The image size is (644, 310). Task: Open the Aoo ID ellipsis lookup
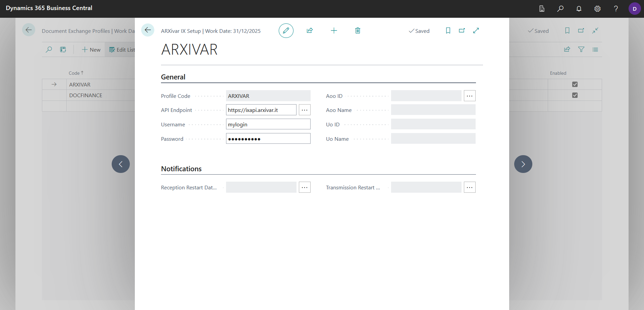(x=470, y=96)
